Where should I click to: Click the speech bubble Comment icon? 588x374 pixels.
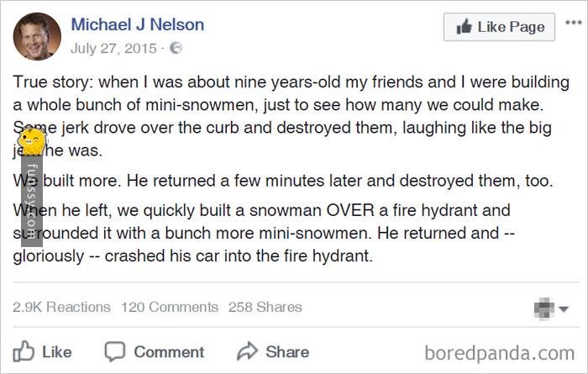tap(115, 351)
